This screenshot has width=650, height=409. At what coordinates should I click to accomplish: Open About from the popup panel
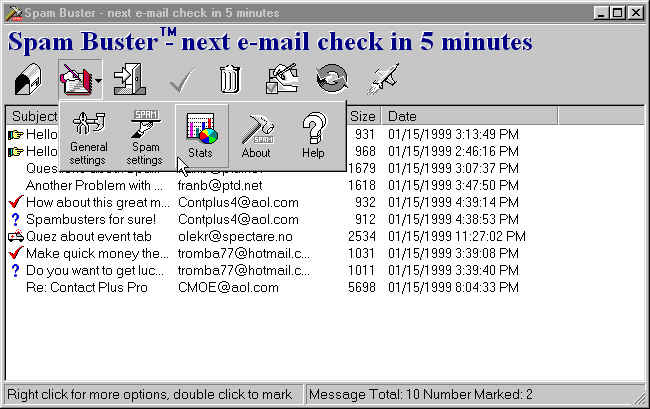click(x=256, y=136)
